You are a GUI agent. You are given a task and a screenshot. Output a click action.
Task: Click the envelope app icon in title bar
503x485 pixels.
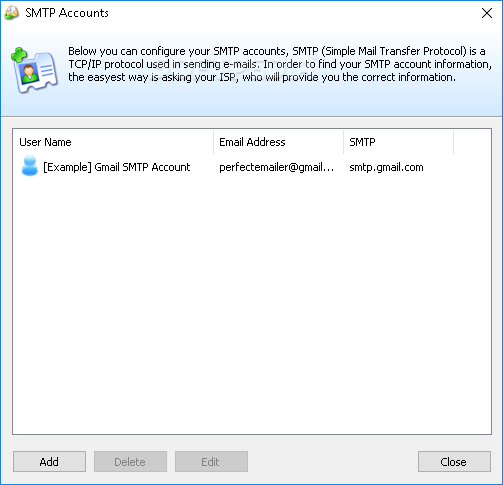tap(11, 13)
